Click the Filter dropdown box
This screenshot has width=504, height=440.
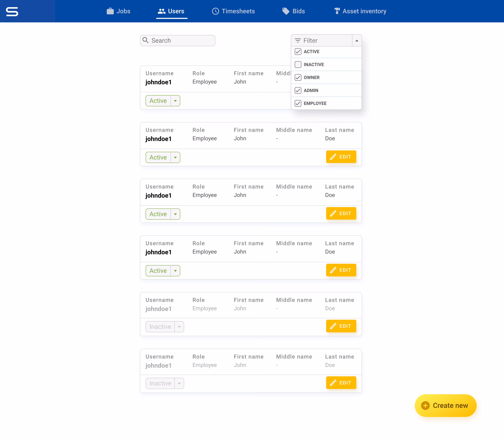pyautogui.click(x=322, y=41)
